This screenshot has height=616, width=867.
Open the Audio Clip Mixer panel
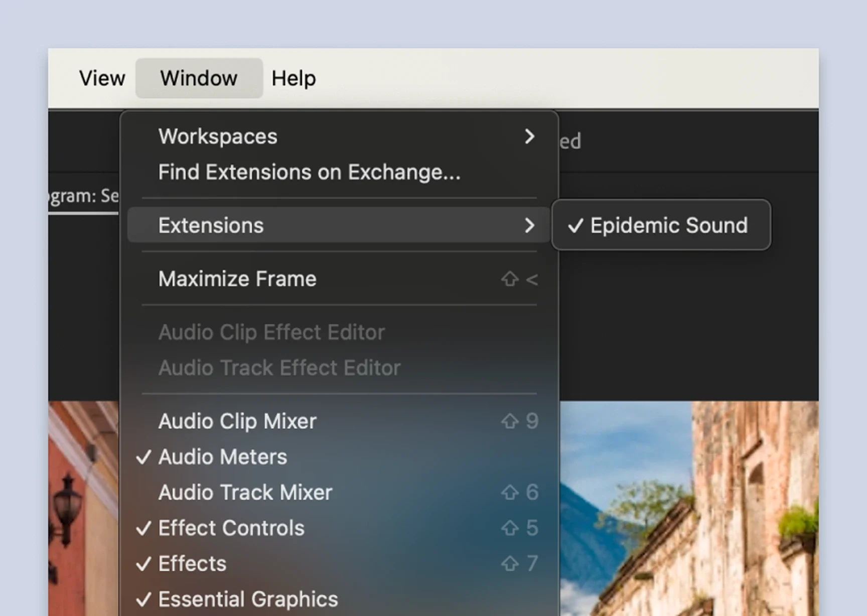pyautogui.click(x=339, y=421)
